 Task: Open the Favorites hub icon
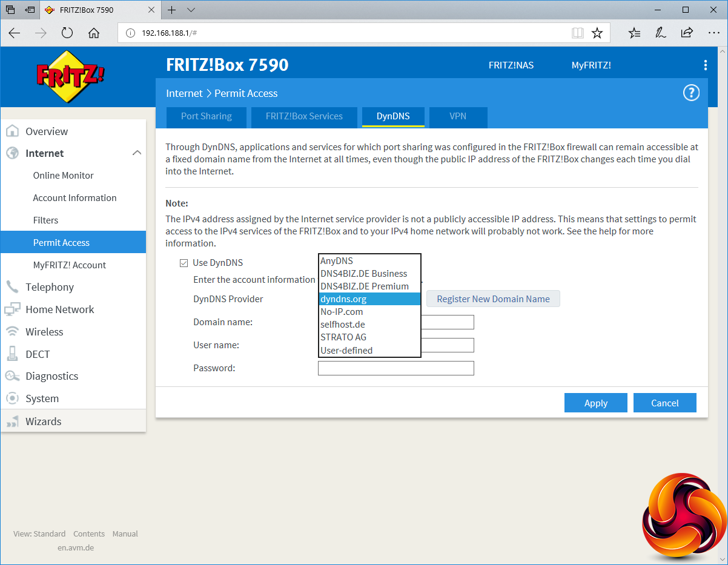634,33
